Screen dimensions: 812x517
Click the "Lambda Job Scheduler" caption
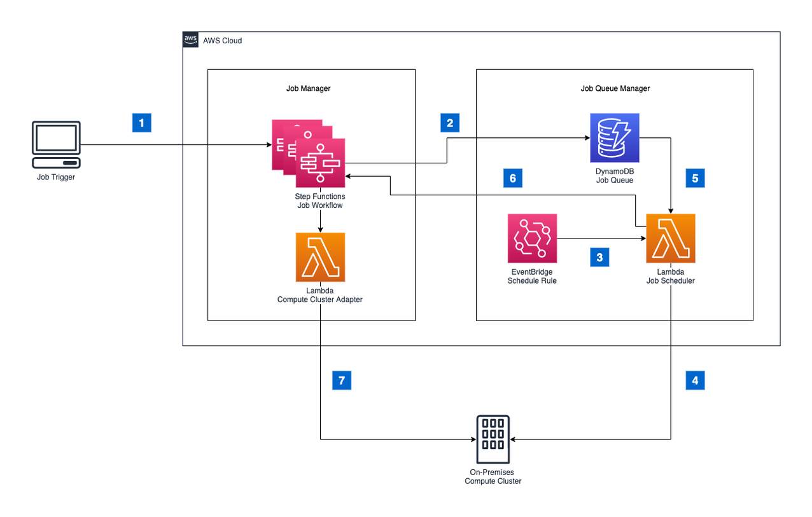click(x=671, y=276)
